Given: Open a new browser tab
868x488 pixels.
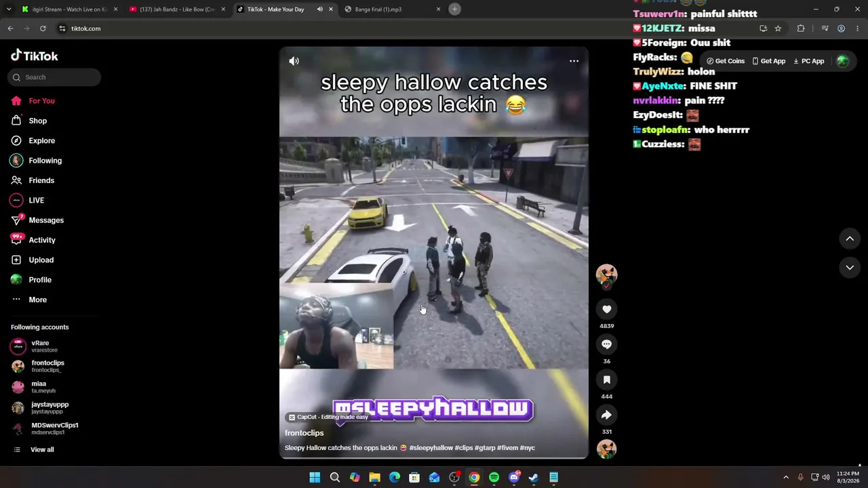Looking at the screenshot, I should click(x=454, y=9).
